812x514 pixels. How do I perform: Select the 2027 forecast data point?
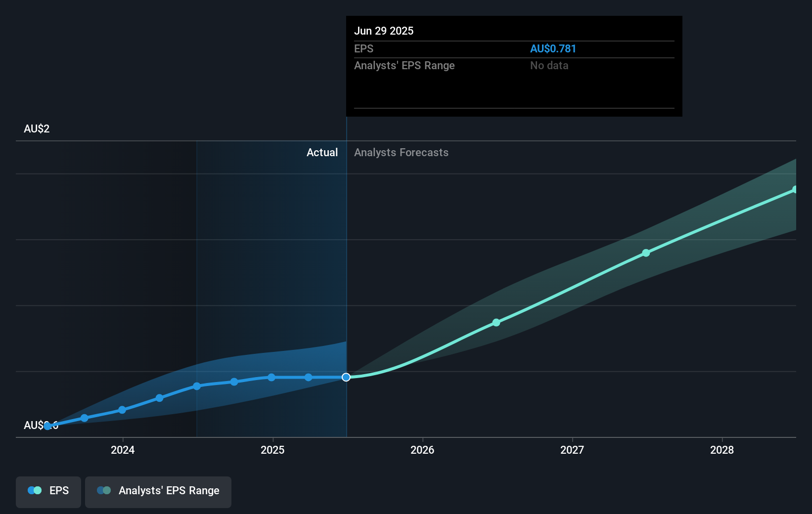click(646, 253)
